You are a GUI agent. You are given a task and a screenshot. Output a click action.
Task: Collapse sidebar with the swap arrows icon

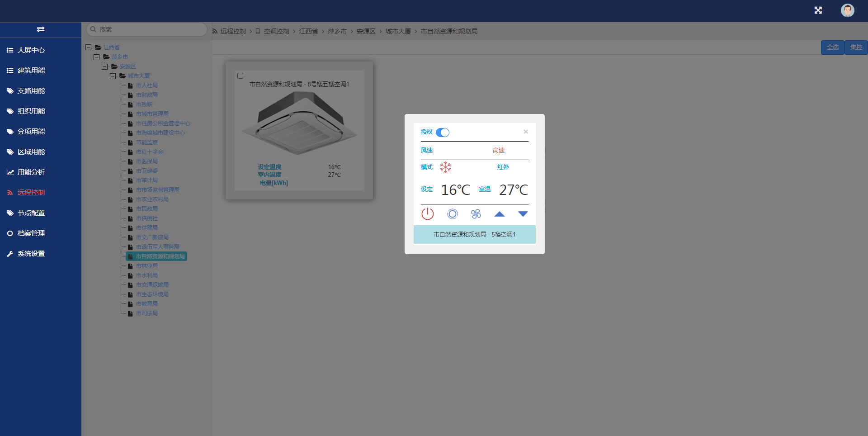(x=41, y=29)
